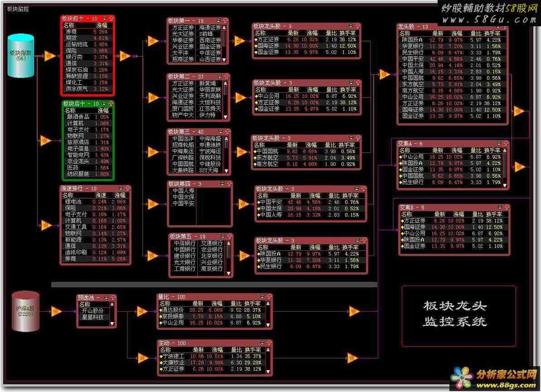Open dropdown menu on 板块第五 title bar
The height and width of the screenshot is (392, 541).
[223, 237]
